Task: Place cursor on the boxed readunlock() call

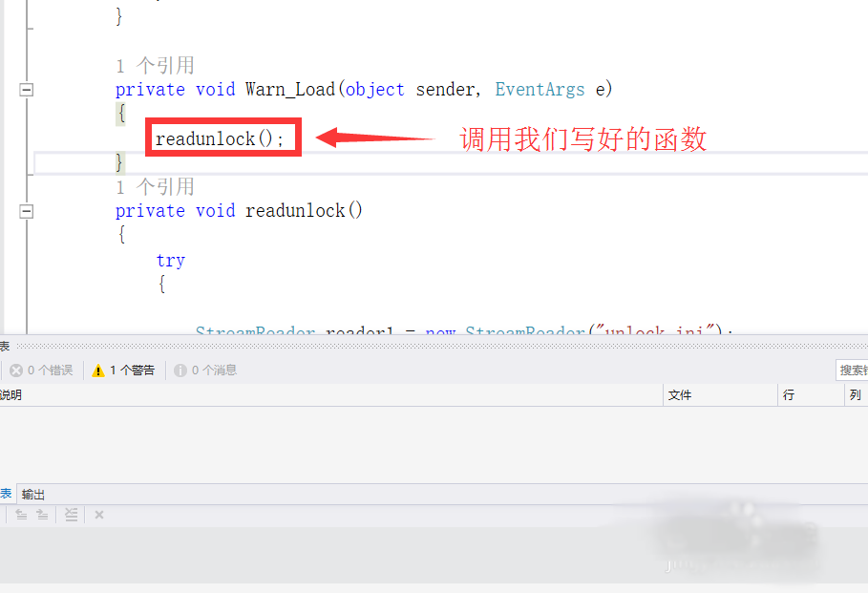Action: tap(220, 138)
